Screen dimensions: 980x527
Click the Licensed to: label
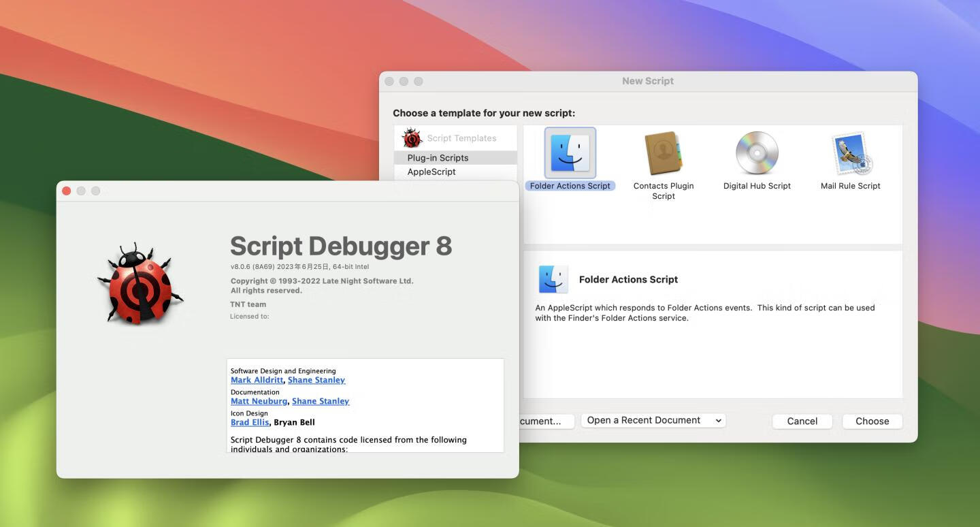pyautogui.click(x=250, y=317)
